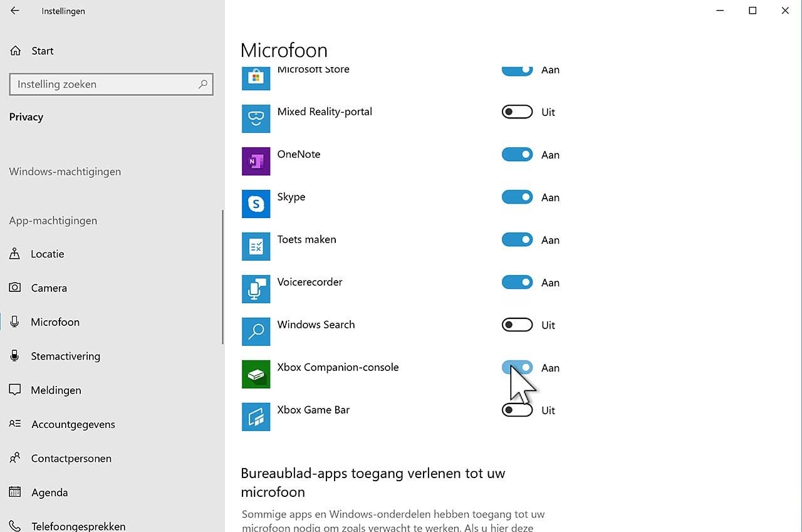The height and width of the screenshot is (532, 802).
Task: Click the Microfoon page heading
Action: pos(284,50)
